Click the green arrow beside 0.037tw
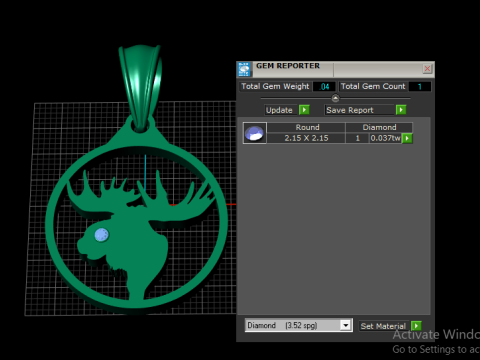The image size is (480, 360). point(407,138)
